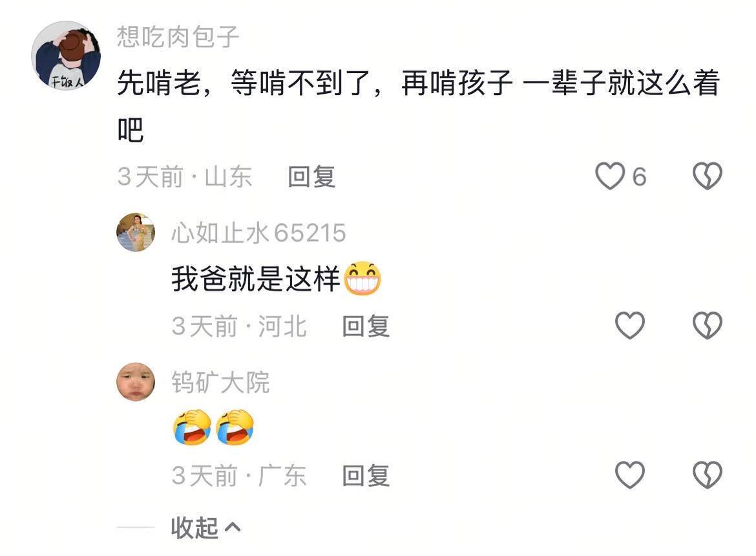Open 心如止水65215's avatar picture

point(136,232)
